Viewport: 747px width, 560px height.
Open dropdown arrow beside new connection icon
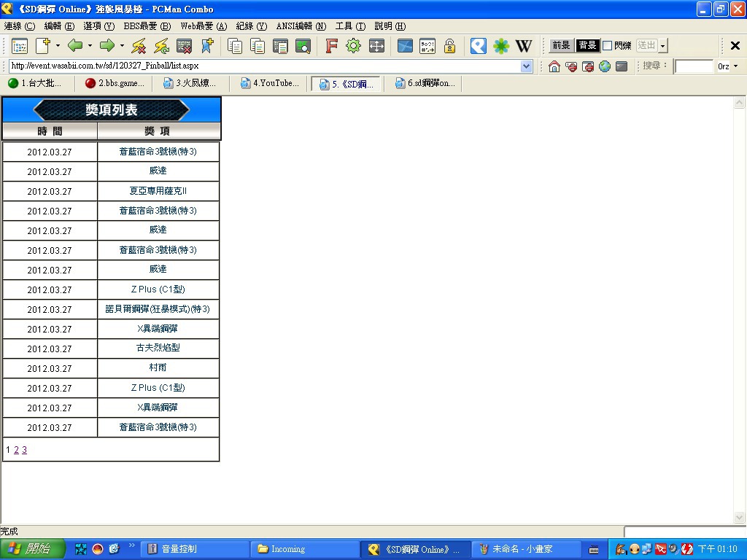[x=58, y=46]
